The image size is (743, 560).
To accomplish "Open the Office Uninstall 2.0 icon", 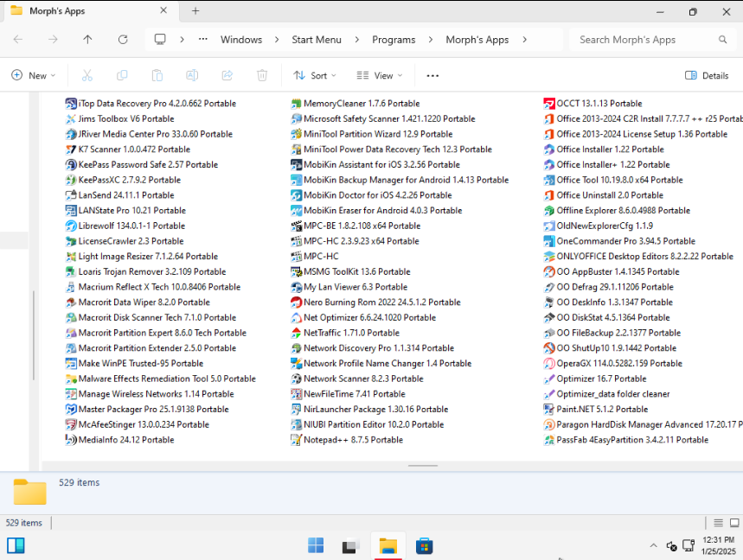I will [x=549, y=195].
